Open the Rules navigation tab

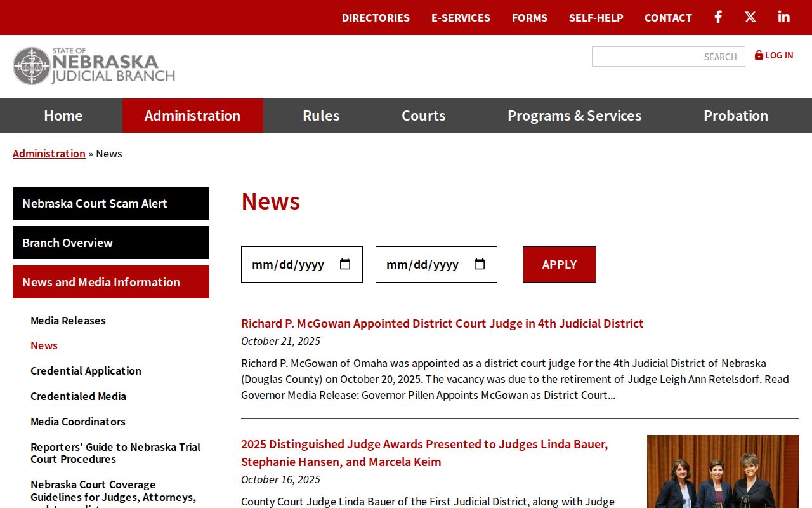[x=321, y=116]
